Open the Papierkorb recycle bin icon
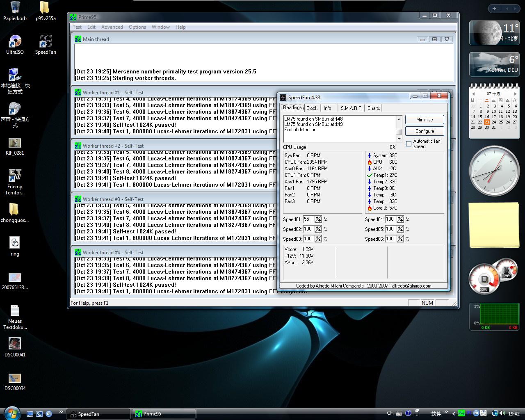The height and width of the screenshot is (420, 525). 15,11
